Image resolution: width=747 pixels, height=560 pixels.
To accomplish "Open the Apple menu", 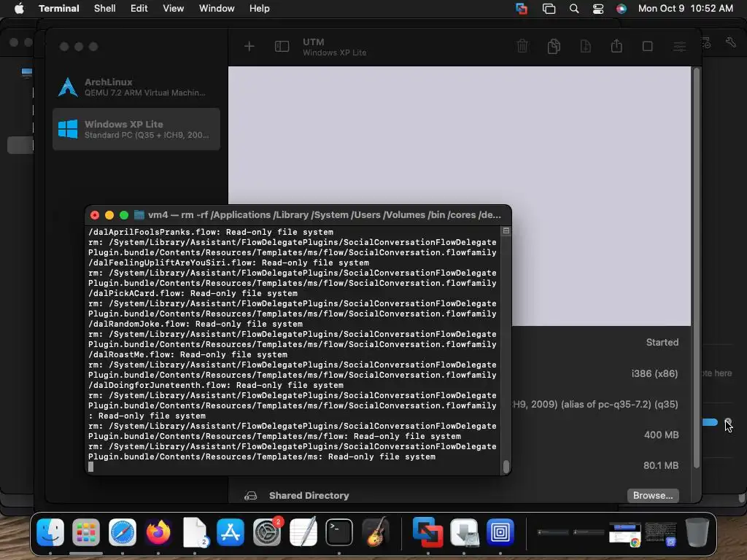I will click(x=19, y=9).
